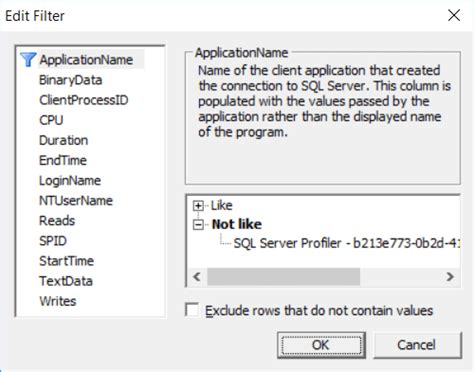Click the filter funnel icon beside ApplicationName

(x=28, y=60)
